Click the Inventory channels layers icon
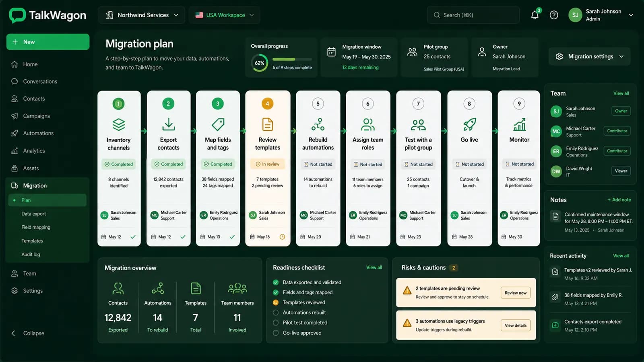644x362 pixels. (118, 124)
